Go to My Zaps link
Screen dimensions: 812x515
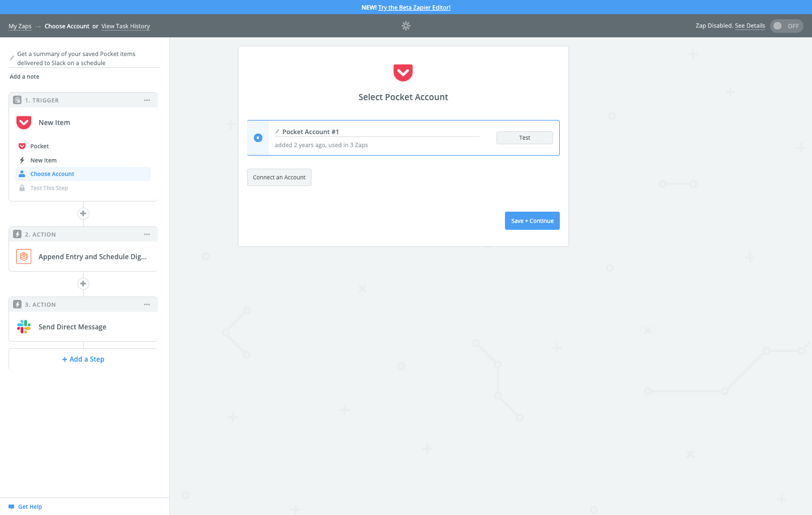pos(20,26)
